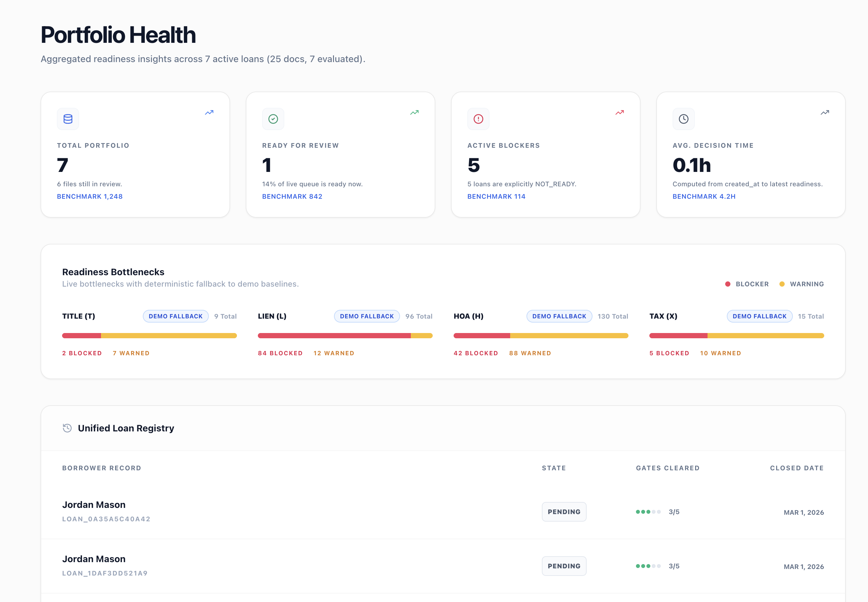The height and width of the screenshot is (602, 868).
Task: Click the yellow WARNING legend dot
Action: 782,284
